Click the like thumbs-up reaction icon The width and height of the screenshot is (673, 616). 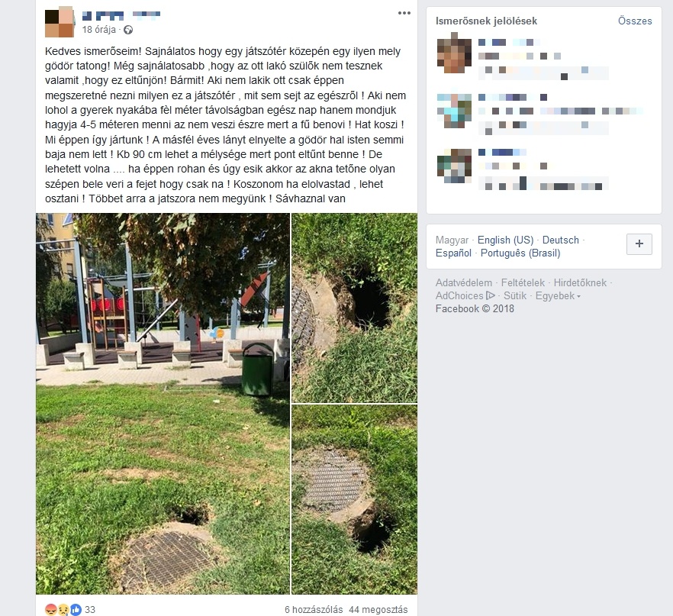(76, 610)
